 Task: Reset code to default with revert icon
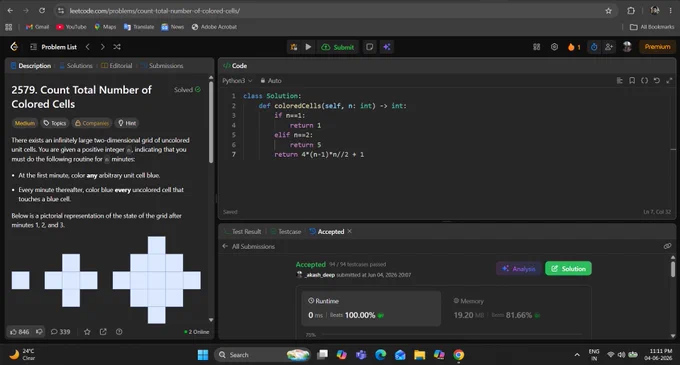coord(657,81)
